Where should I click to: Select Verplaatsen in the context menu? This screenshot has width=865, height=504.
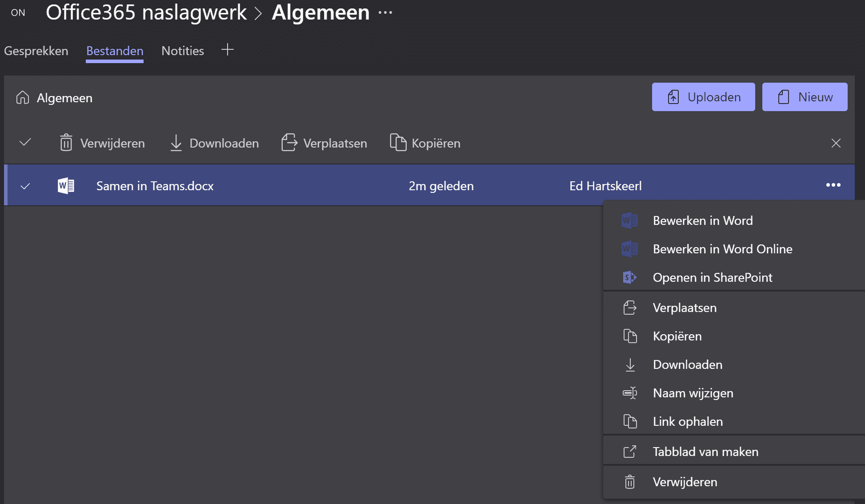coord(734,308)
